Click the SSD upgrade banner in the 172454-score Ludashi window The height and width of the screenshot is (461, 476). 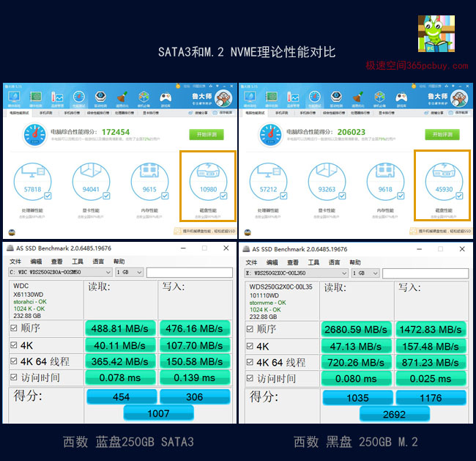point(205,232)
